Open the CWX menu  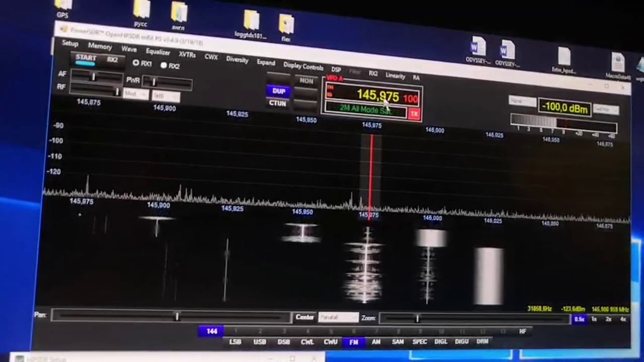211,57
